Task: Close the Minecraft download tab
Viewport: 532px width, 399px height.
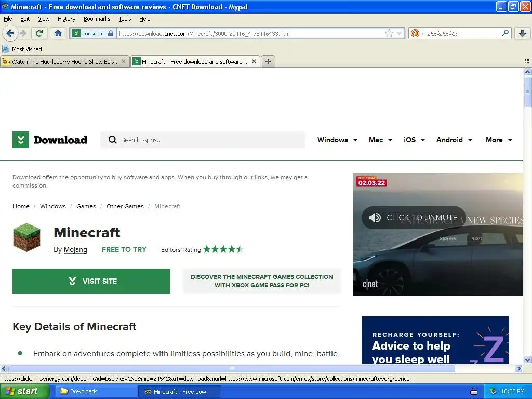Action: 254,61
